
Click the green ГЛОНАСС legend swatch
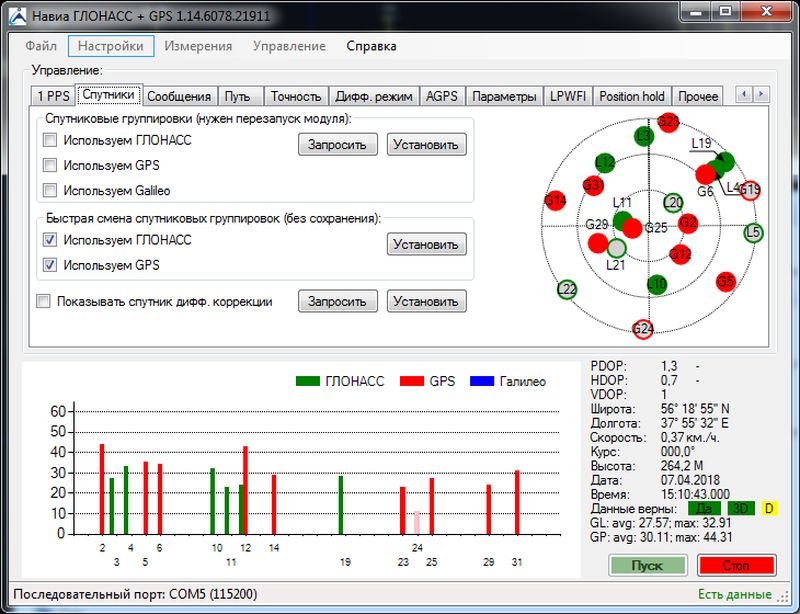click(308, 381)
